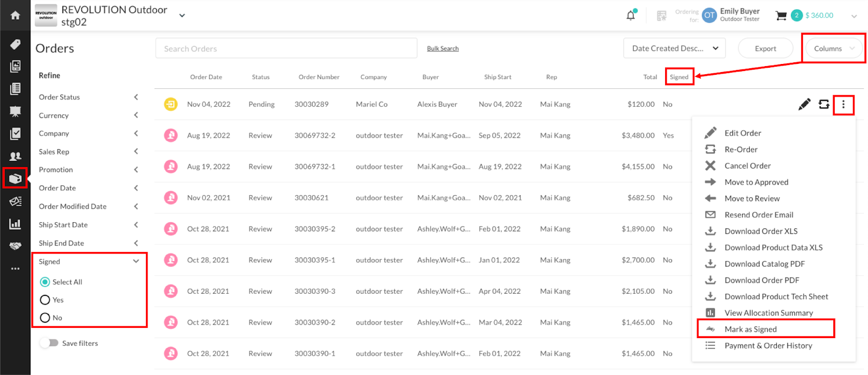Click the Home icon in sidebar
Viewport: 868px width, 375px height.
15,15
